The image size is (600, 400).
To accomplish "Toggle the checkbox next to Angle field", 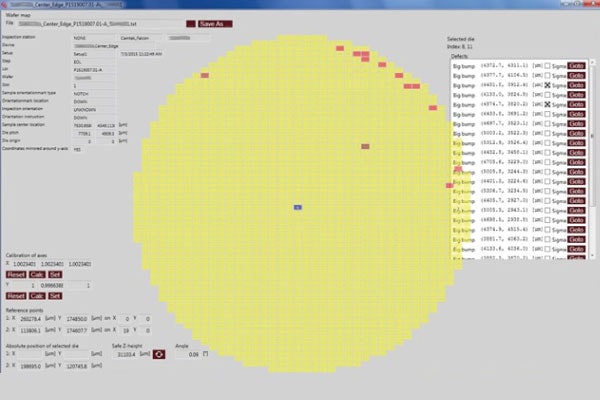I will point(206,353).
